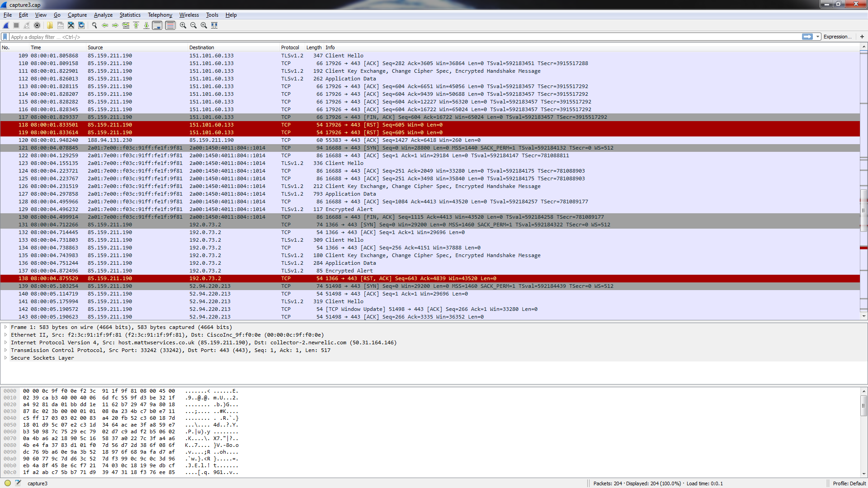Image resolution: width=868 pixels, height=488 pixels.
Task: Open recent display filter dropdown arrow
Action: tap(818, 37)
